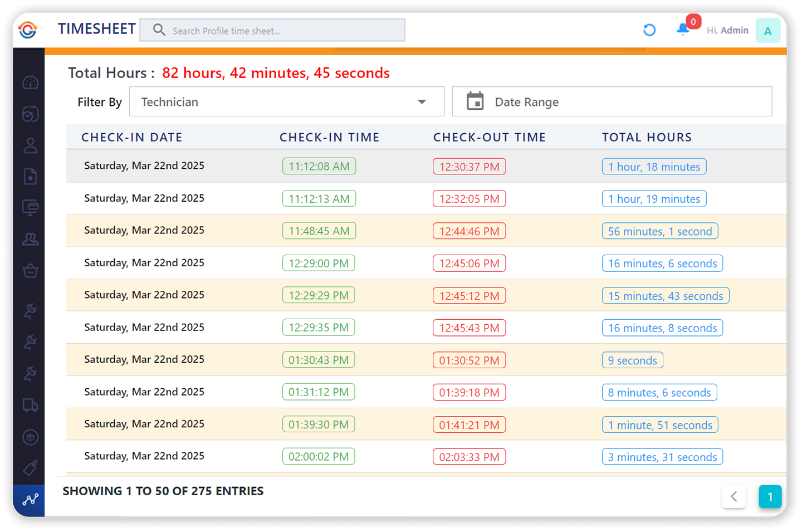Click the 15 minutes, 43 seconds badge

[x=666, y=296]
